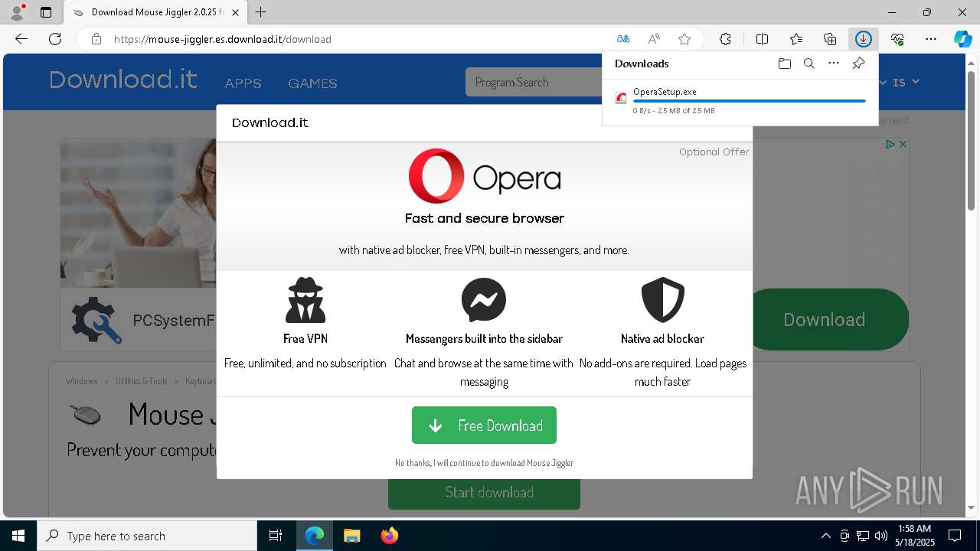Click the Program Search field

[534, 82]
